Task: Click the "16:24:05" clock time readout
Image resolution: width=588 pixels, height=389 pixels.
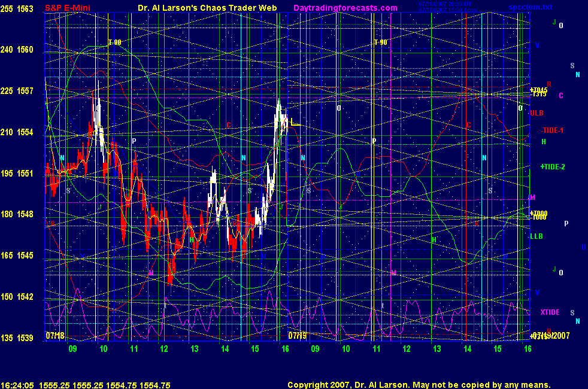Action: click(x=17, y=385)
